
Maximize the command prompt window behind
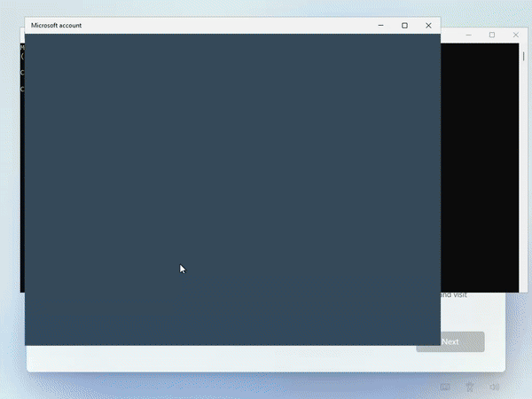(492, 35)
